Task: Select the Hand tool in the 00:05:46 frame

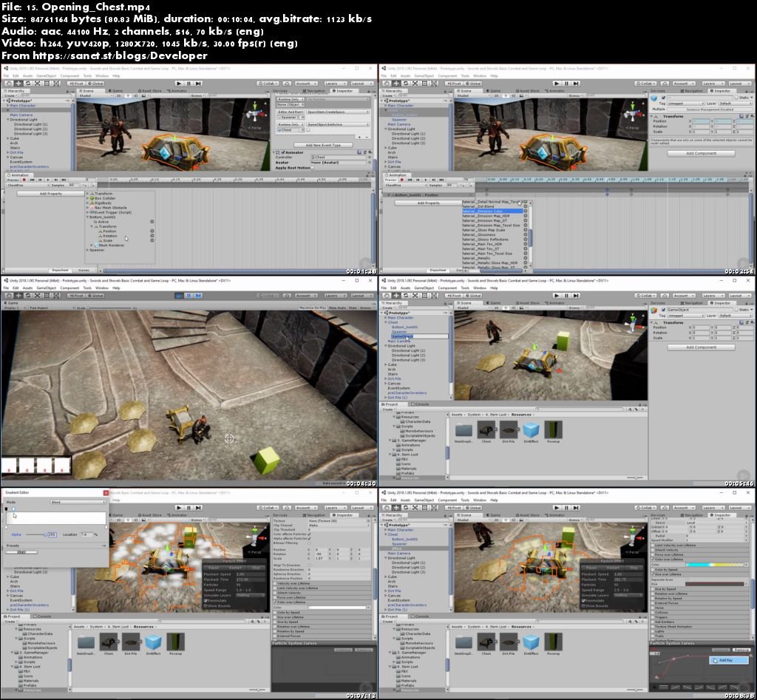Action: click(x=387, y=296)
